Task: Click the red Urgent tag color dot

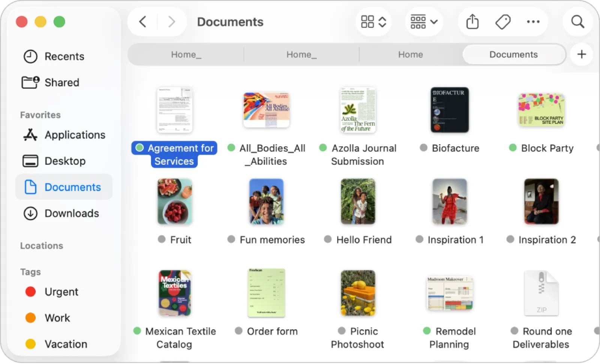Action: coord(30,292)
